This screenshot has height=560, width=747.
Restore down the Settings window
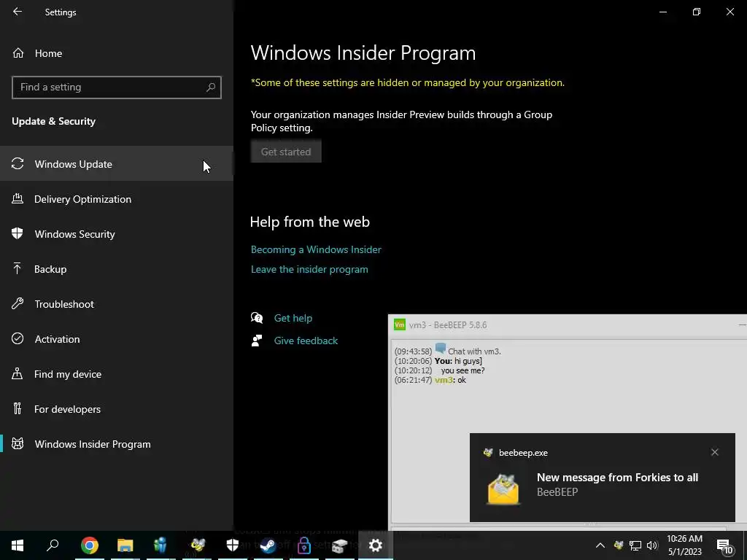click(697, 12)
